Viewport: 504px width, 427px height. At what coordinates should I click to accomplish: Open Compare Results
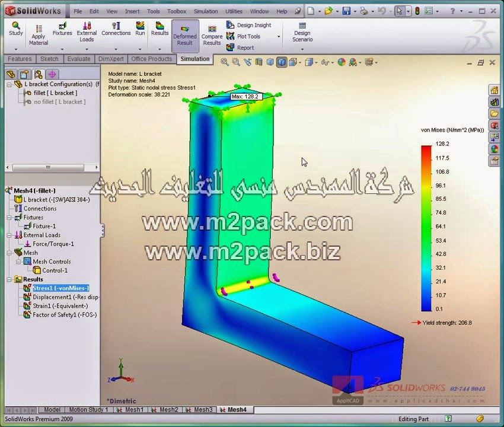click(212, 36)
